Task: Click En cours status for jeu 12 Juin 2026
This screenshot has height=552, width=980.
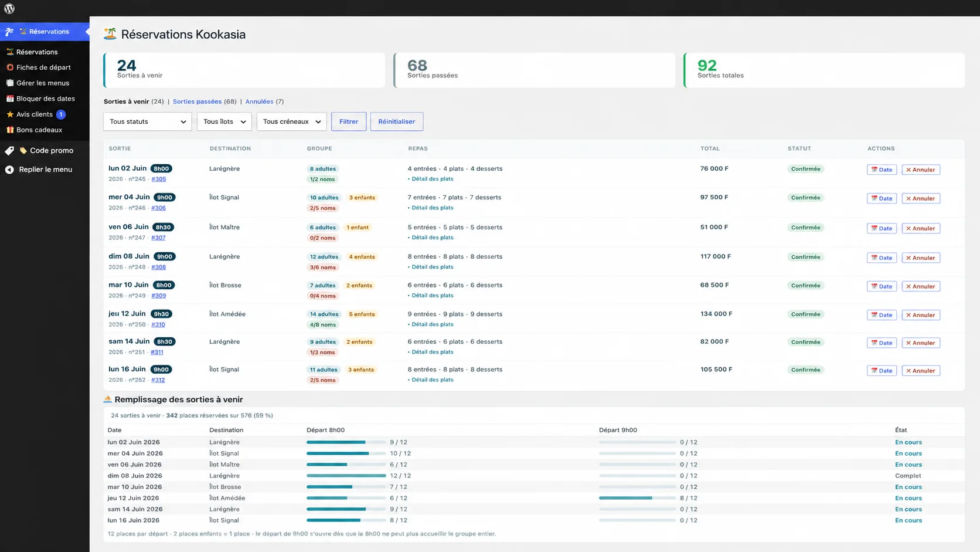Action: pyautogui.click(x=908, y=498)
